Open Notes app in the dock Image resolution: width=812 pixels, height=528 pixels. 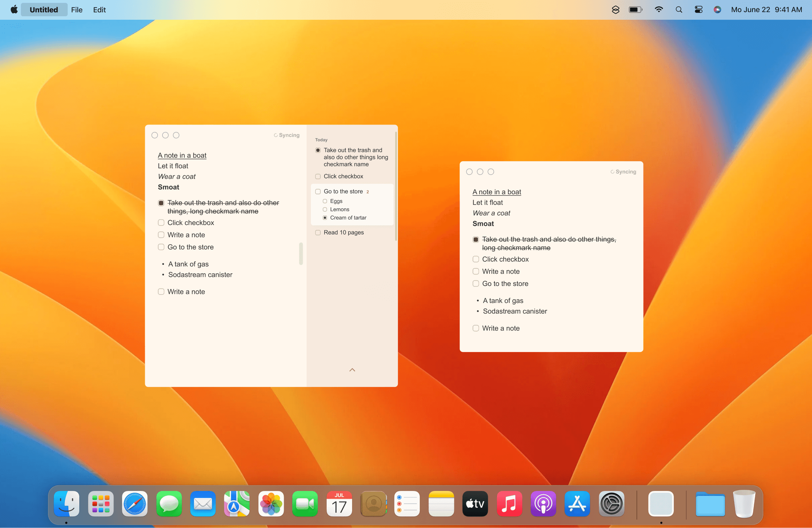point(441,504)
